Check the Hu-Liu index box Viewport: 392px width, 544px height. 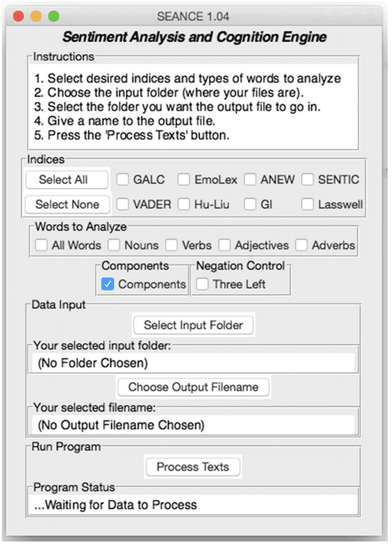click(184, 204)
